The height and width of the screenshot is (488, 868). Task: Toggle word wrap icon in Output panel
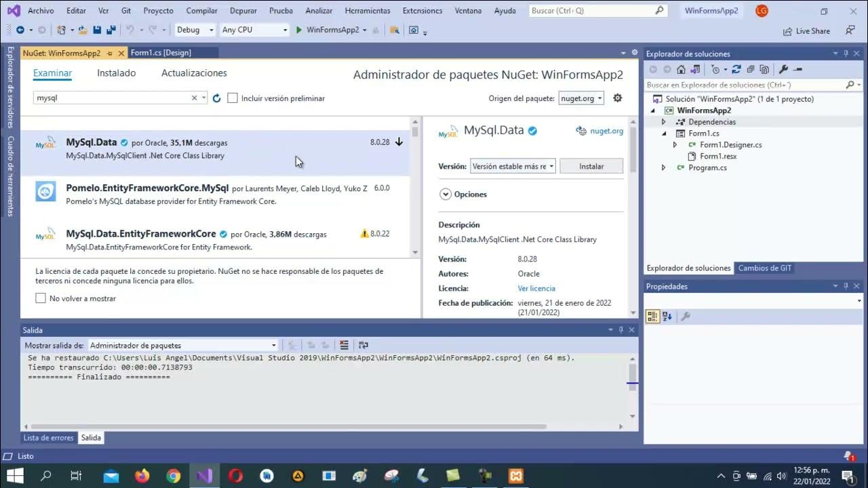[363, 345]
